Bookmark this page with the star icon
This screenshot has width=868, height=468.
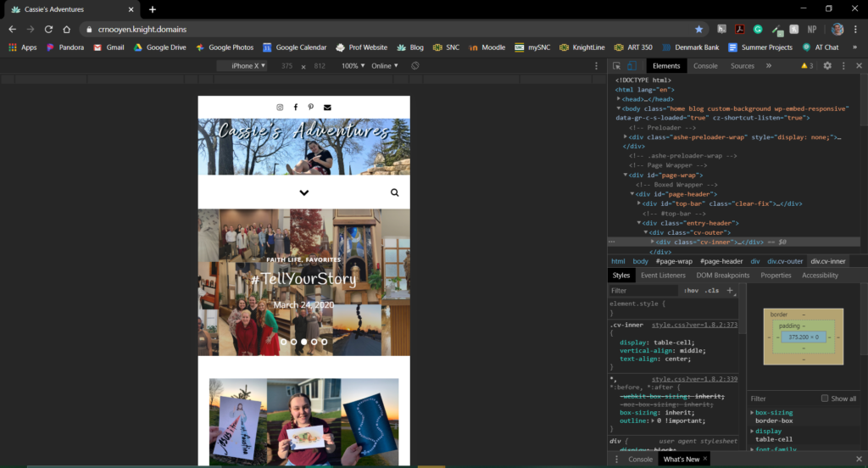[x=698, y=29]
